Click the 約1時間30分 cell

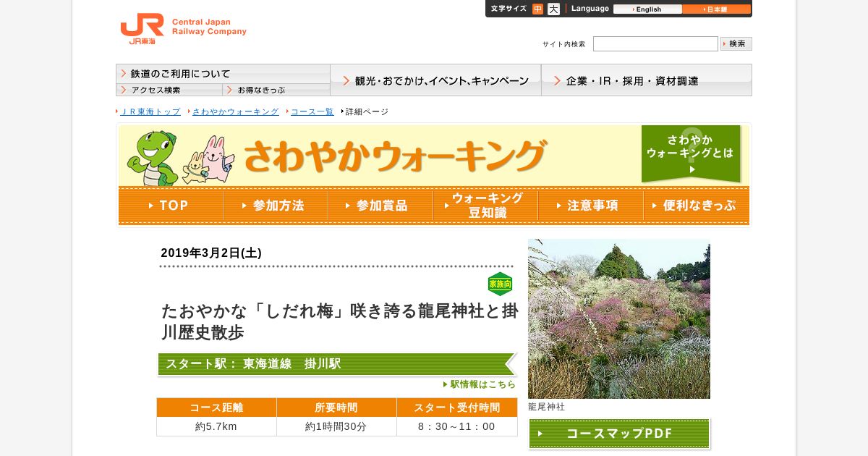[x=336, y=426]
